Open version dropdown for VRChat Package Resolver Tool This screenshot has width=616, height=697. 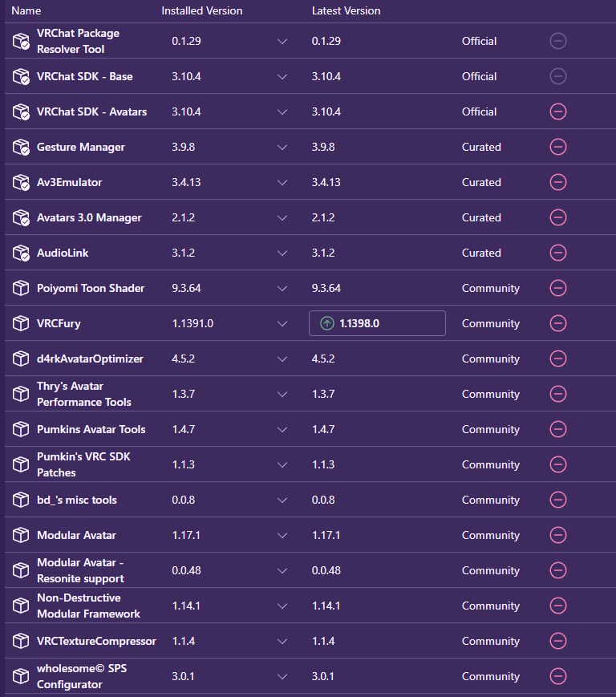pos(282,42)
